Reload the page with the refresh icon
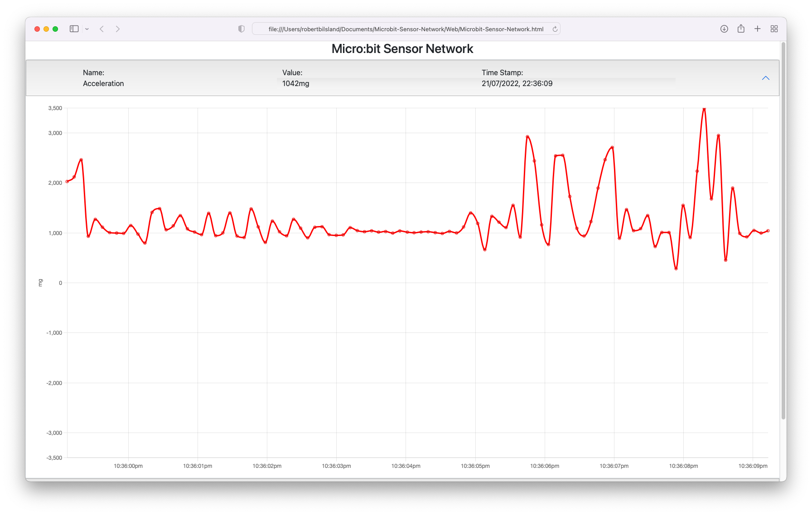The width and height of the screenshot is (812, 515). [555, 29]
